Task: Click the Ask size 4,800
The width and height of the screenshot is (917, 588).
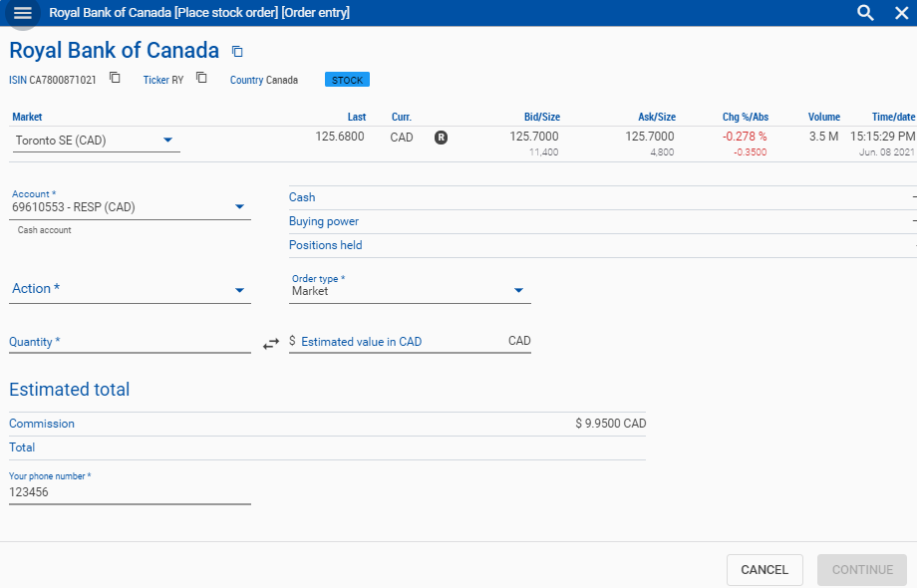Action: 662,151
